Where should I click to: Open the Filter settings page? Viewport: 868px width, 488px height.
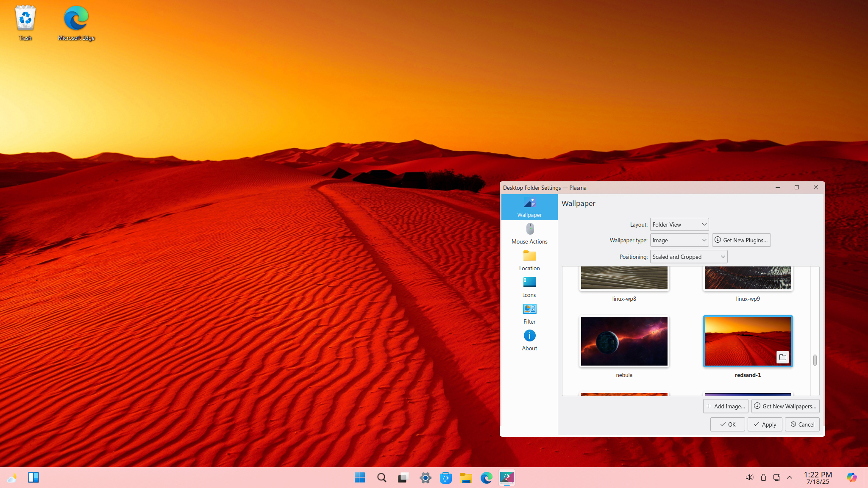point(529,313)
